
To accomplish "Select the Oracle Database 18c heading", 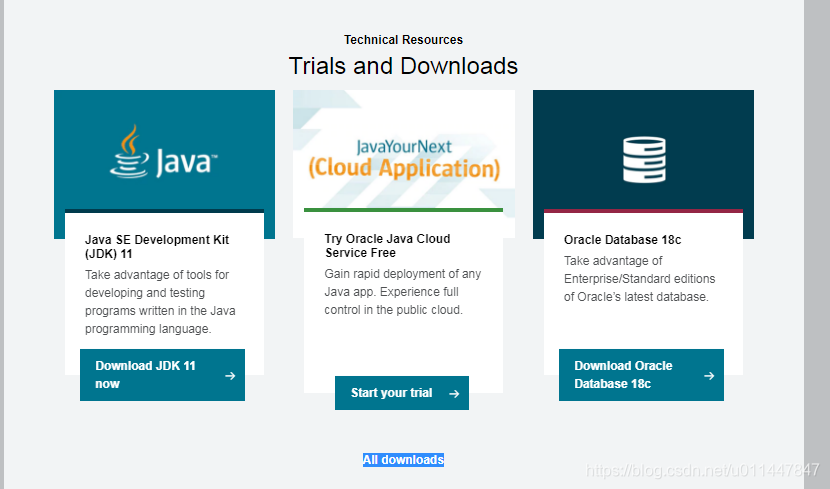I will (x=622, y=240).
